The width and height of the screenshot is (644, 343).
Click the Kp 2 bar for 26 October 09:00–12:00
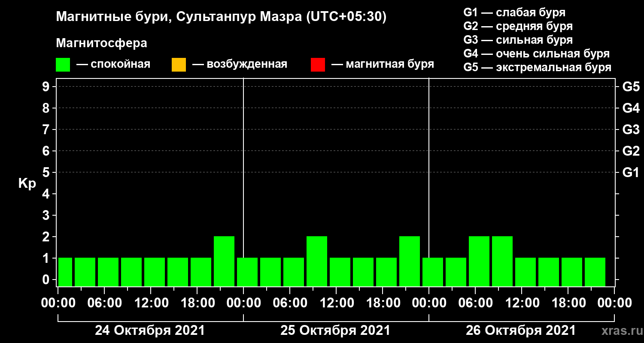502,261
